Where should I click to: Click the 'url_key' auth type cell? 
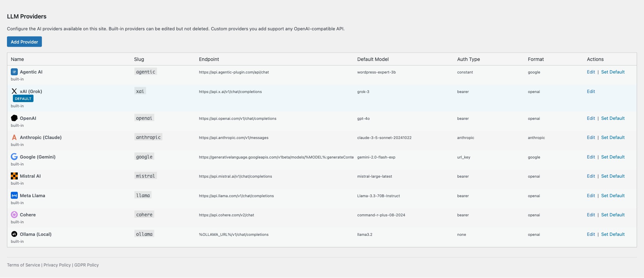[x=464, y=157]
